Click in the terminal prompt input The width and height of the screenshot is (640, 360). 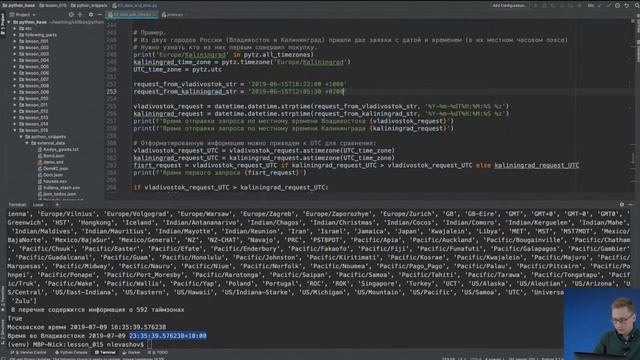coord(149,345)
